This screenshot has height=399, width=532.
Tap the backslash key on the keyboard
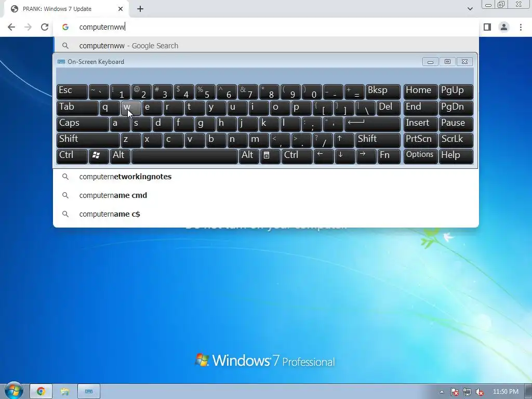(x=365, y=108)
